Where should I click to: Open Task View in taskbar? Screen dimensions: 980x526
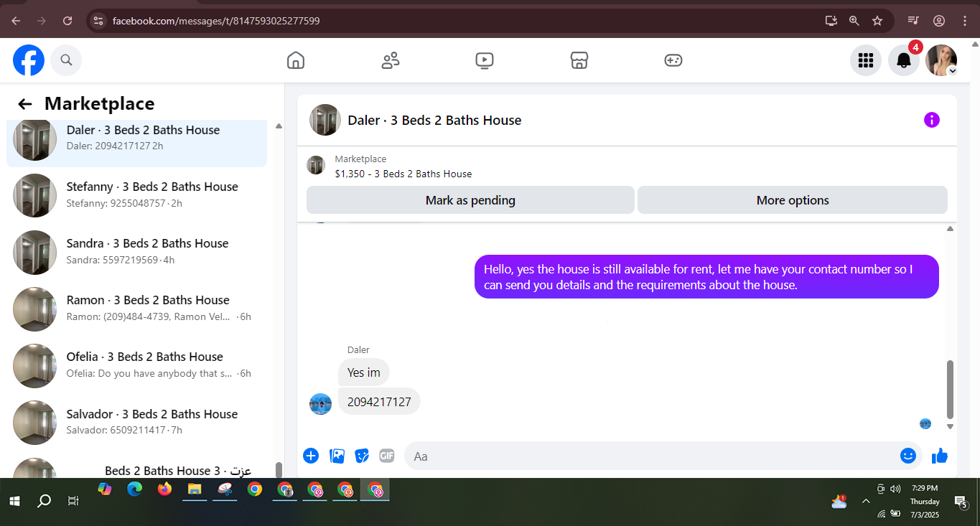(x=73, y=501)
